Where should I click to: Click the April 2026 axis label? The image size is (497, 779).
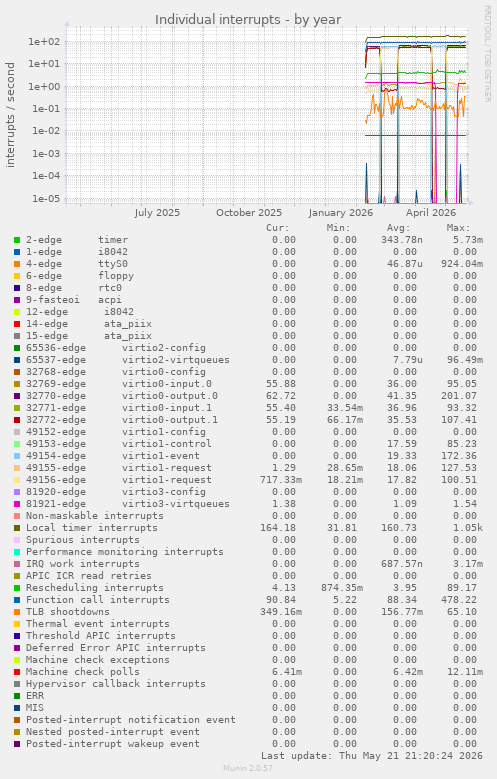point(431,213)
